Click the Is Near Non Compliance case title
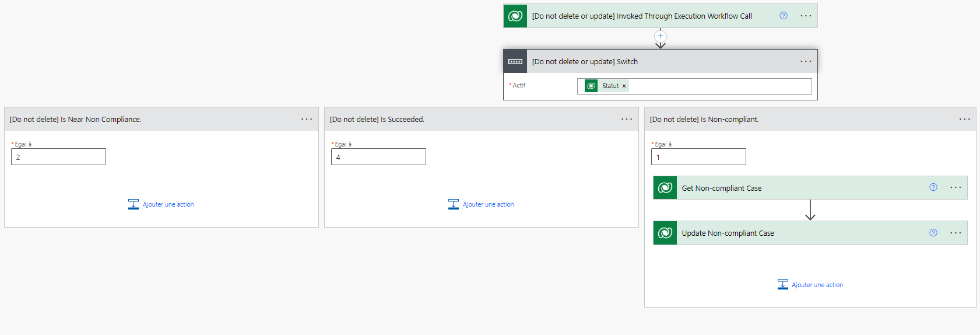980x335 pixels. pyautogui.click(x=75, y=119)
